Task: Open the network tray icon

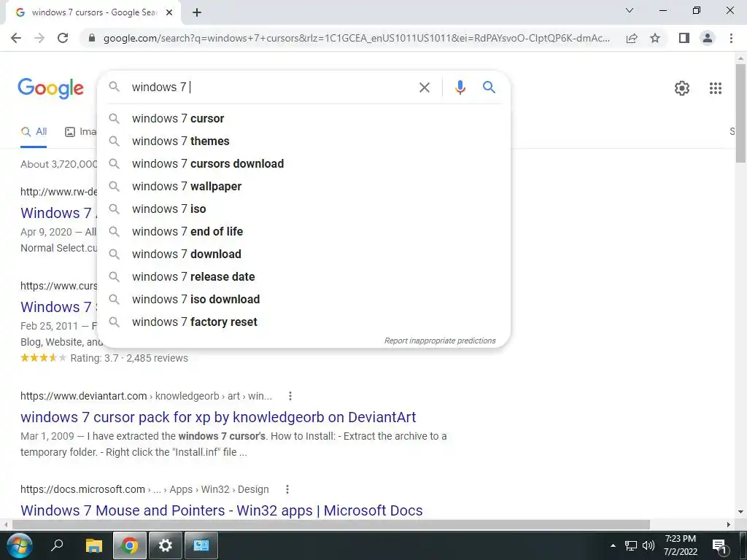Action: tap(631, 545)
